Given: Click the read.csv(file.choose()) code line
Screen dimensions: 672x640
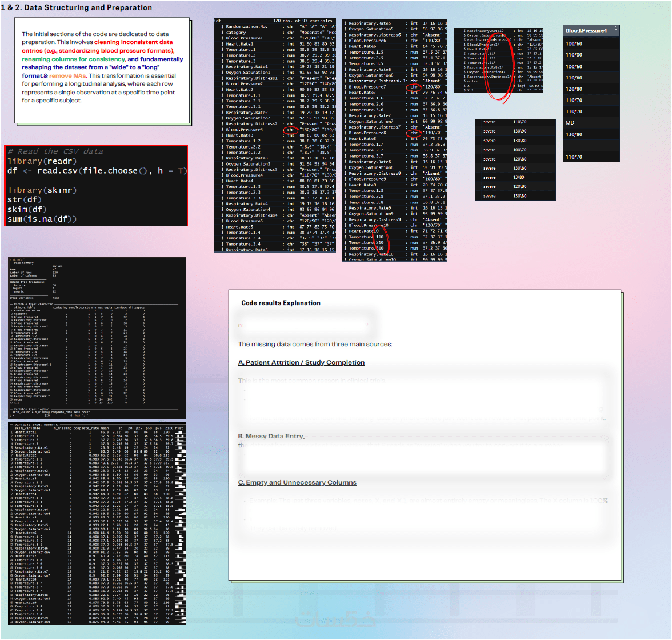Looking at the screenshot, I should tap(97, 171).
